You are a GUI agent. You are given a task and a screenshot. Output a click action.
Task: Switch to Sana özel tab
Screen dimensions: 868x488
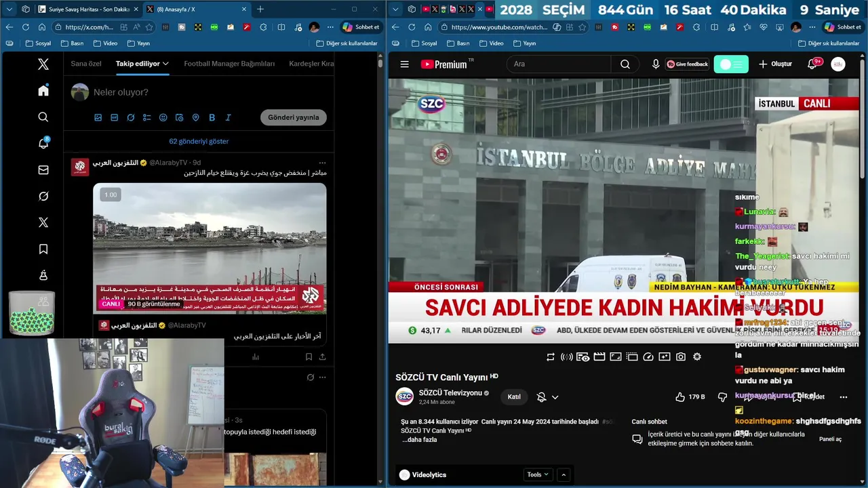(x=86, y=64)
